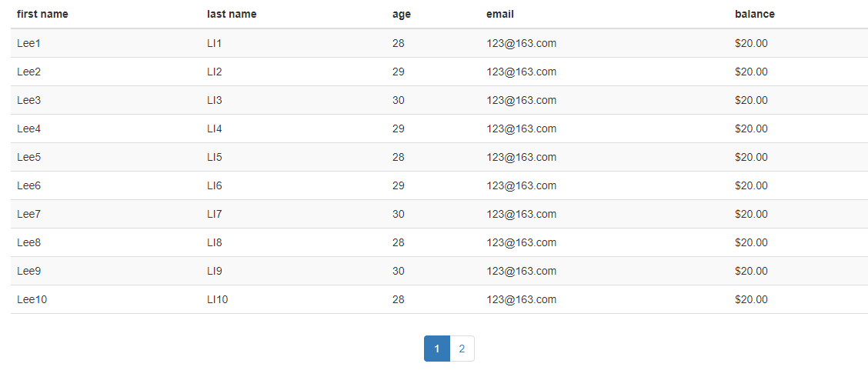
Task: Click the Lee5 first name cell
Action: click(x=28, y=157)
